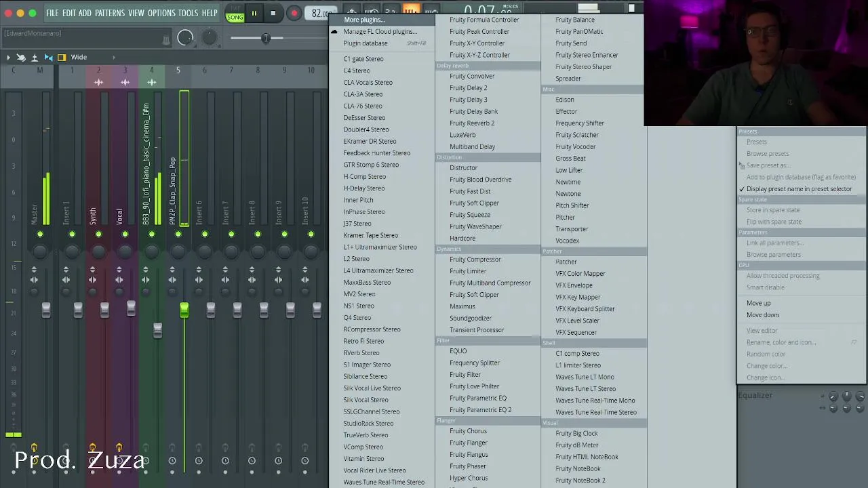Click the tempo display showing 82

319,14
